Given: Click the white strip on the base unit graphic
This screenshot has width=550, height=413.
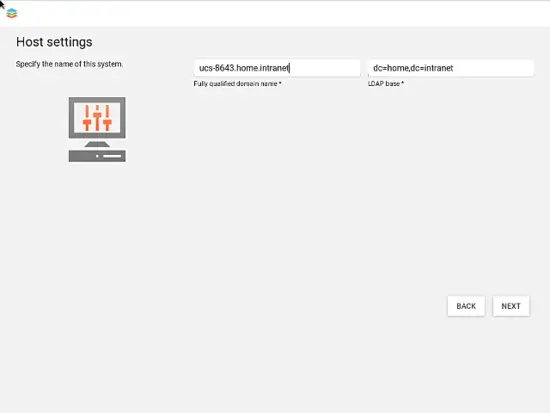Looking at the screenshot, I should pos(112,156).
